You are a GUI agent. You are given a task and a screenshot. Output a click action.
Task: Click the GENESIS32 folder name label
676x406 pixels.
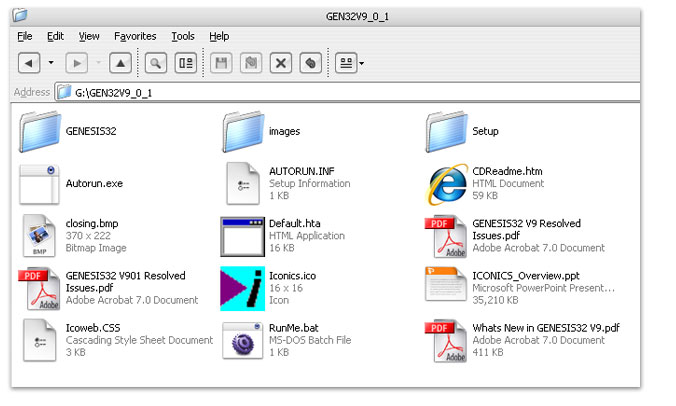tap(91, 131)
